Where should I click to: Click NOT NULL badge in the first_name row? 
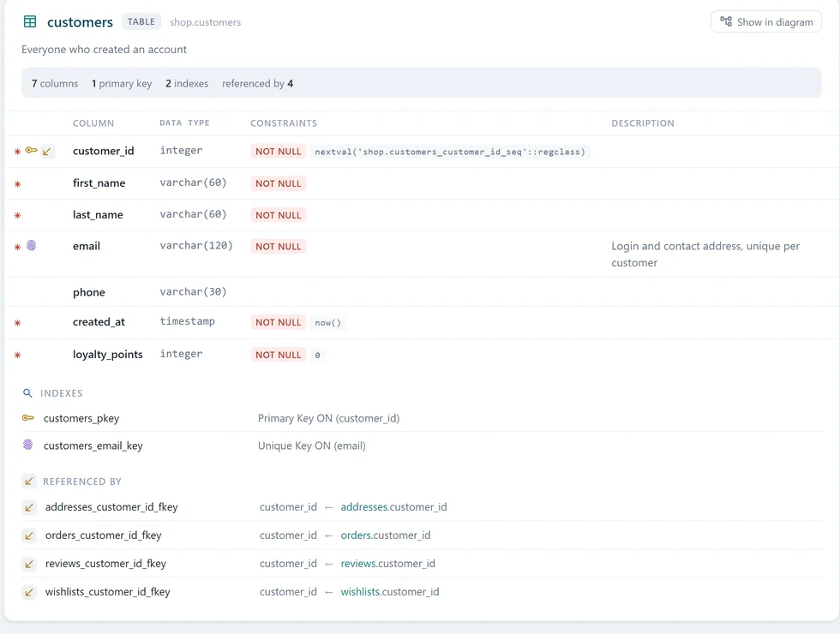point(278,183)
